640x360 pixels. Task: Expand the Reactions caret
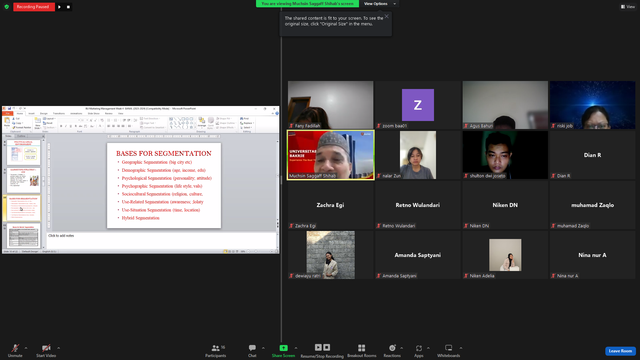coord(402,348)
